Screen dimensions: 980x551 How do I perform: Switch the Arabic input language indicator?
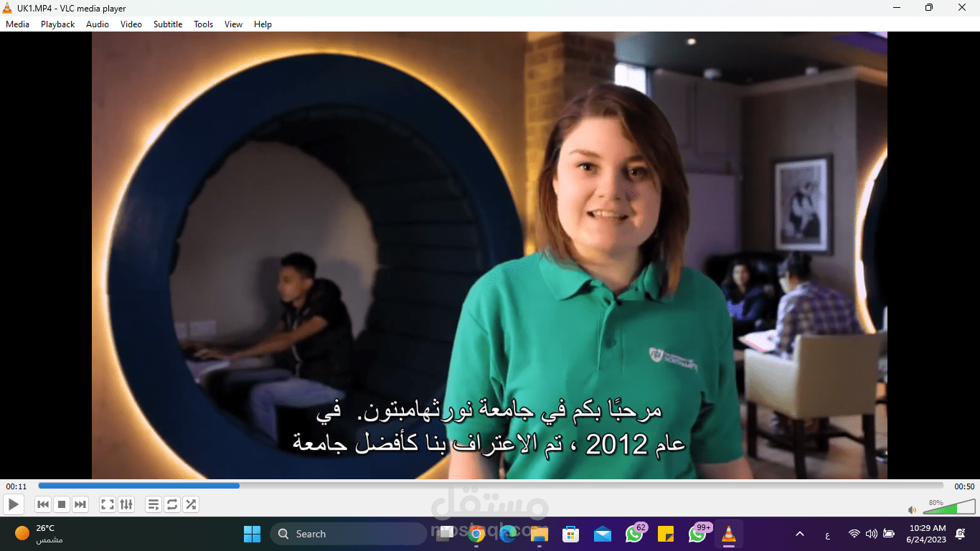tap(827, 534)
